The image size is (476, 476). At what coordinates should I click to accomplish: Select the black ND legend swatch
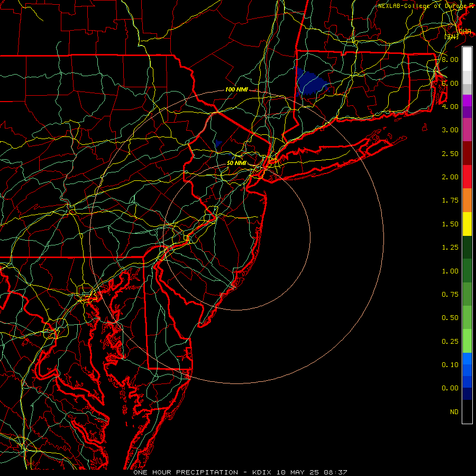[467, 411]
